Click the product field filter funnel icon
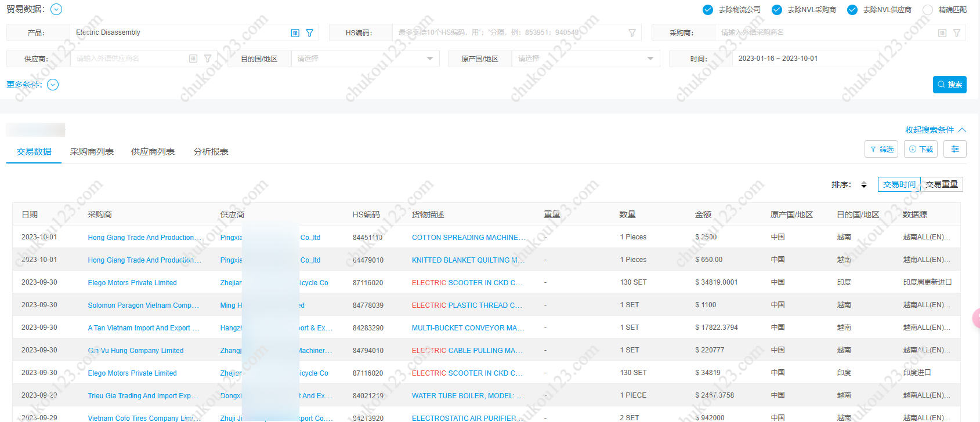Screen dimensions: 980x422 pos(310,33)
